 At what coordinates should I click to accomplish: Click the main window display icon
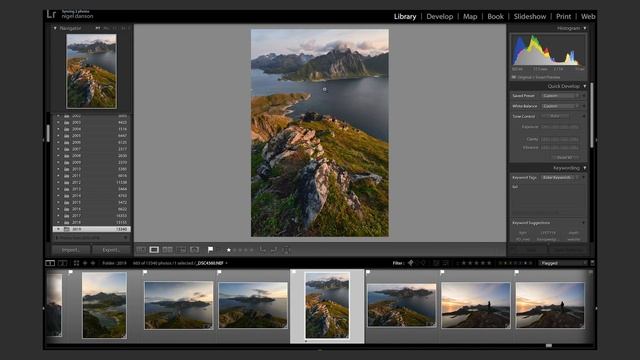[50, 263]
